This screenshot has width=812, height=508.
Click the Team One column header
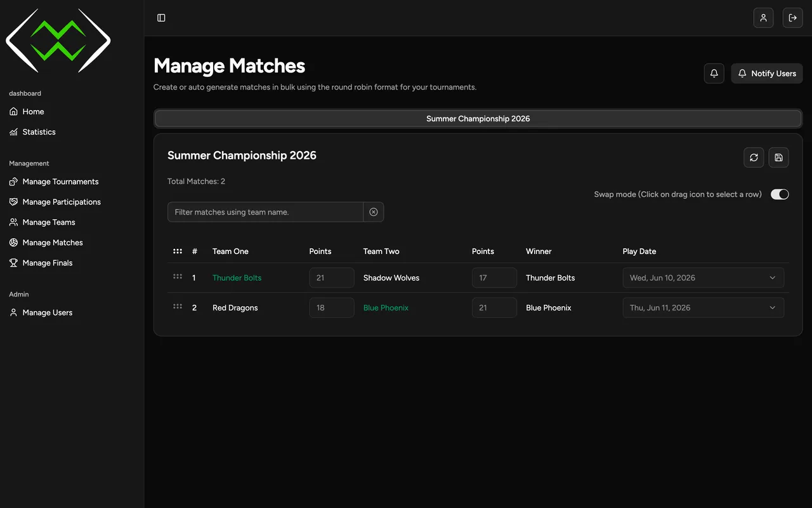point(230,251)
